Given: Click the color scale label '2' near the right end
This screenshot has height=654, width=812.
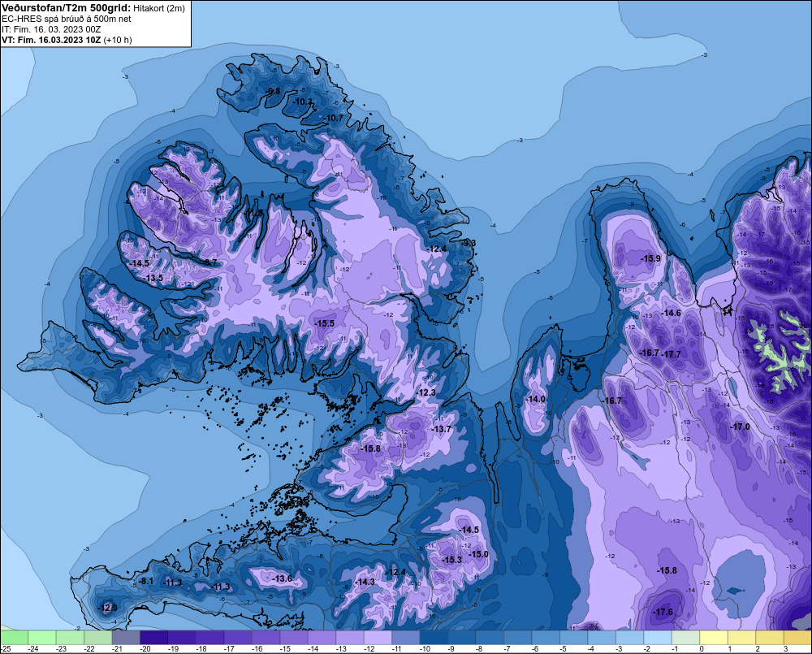Looking at the screenshot, I should point(758,649).
